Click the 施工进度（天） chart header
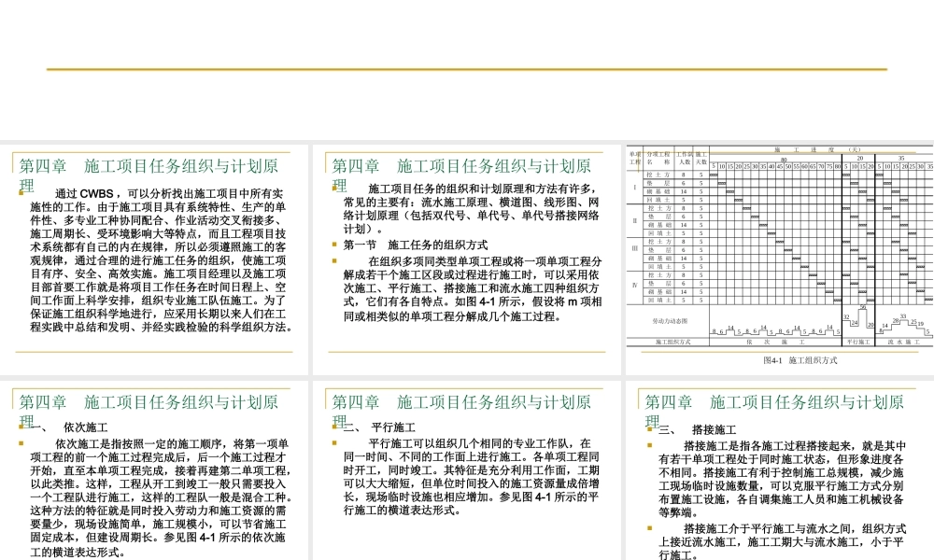This screenshot has height=560, width=934. point(817,149)
